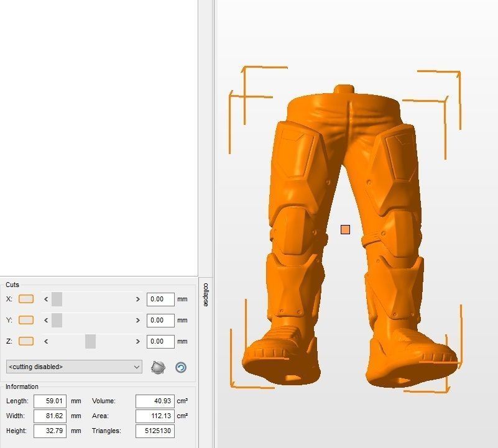Click the Triangles value 5125130
This screenshot has height=448, width=498.
tap(155, 431)
